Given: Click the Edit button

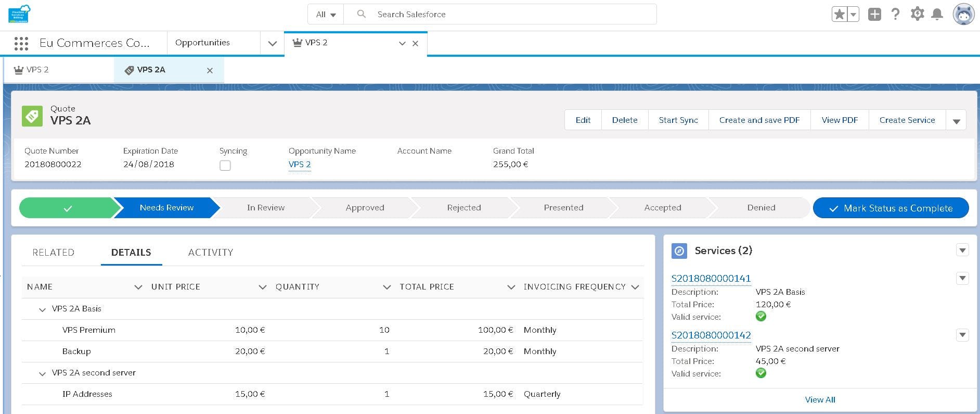Looking at the screenshot, I should coord(583,120).
